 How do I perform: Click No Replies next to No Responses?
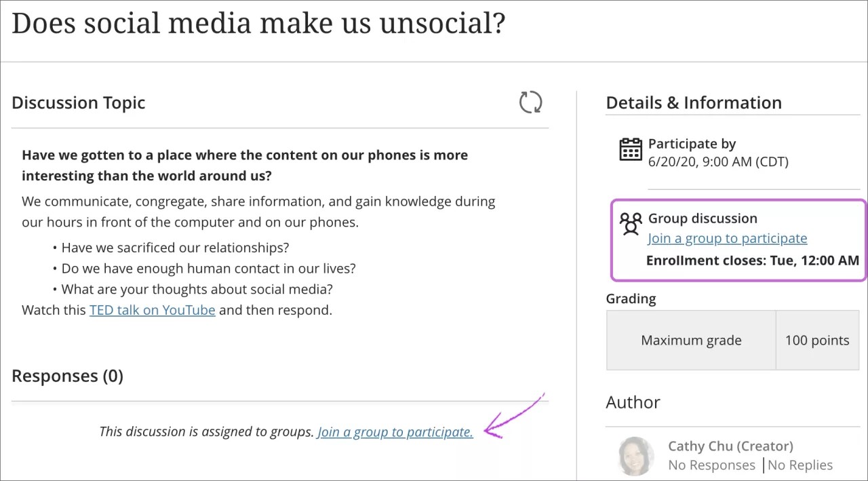click(800, 465)
